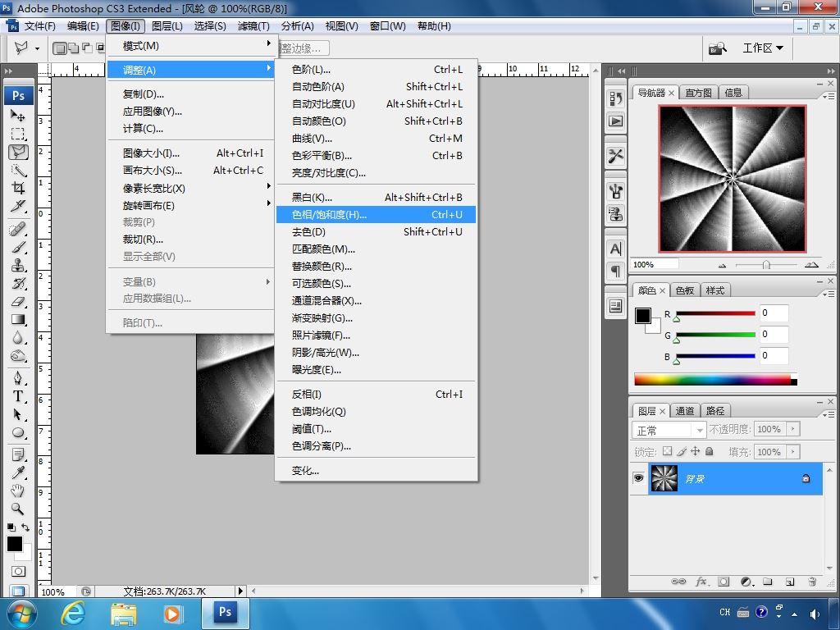The image size is (840, 630).
Task: Select the Rectangular Marquee tool
Action: (x=18, y=134)
